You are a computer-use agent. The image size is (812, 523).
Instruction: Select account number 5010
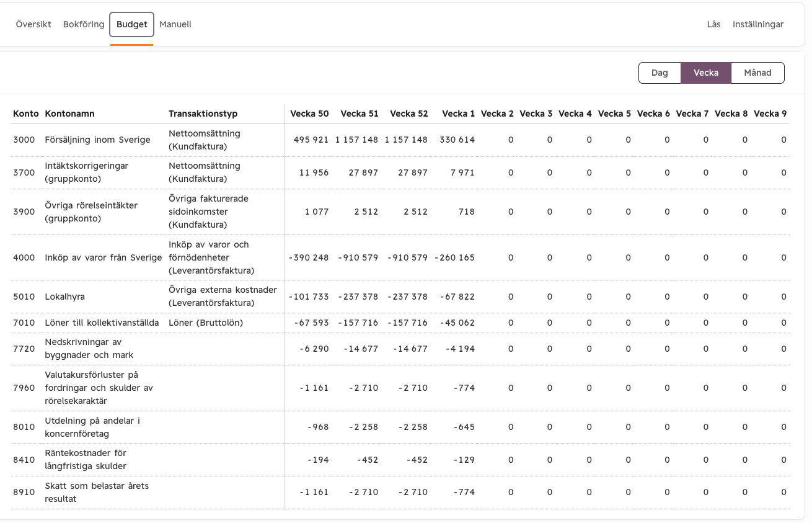tap(24, 297)
